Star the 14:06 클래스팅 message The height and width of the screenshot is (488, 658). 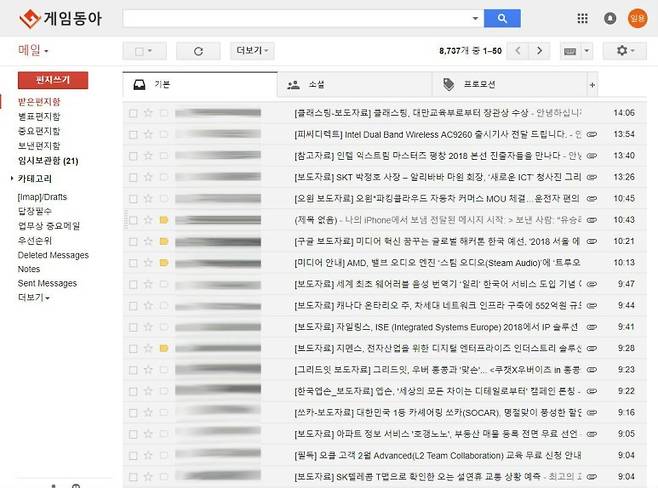[148, 113]
